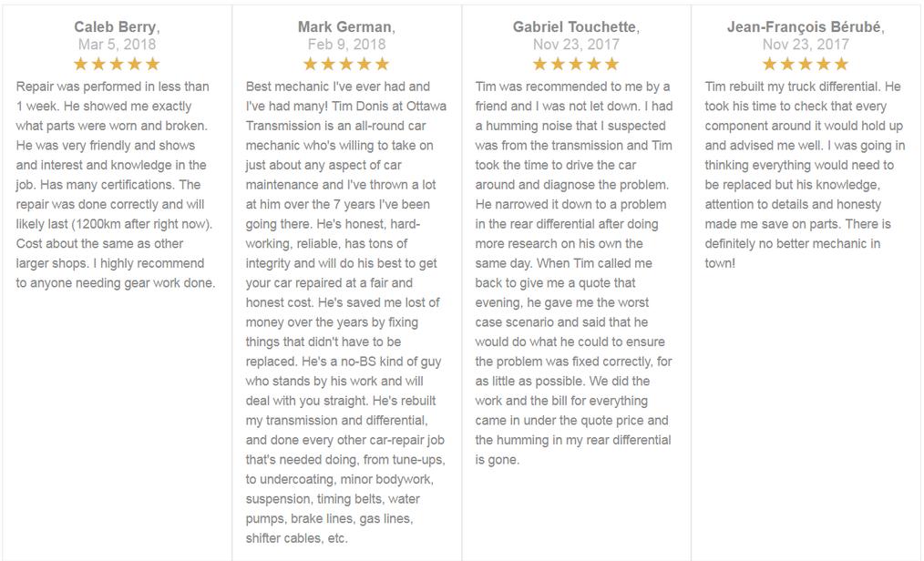Click the truck differential review text
The width and height of the screenshot is (924, 561).
pos(805,175)
